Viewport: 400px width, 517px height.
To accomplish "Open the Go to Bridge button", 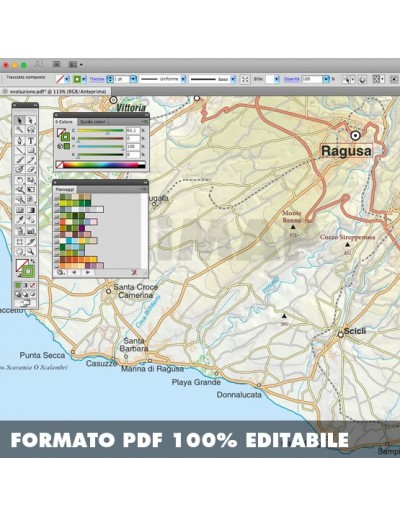I will click(x=57, y=64).
